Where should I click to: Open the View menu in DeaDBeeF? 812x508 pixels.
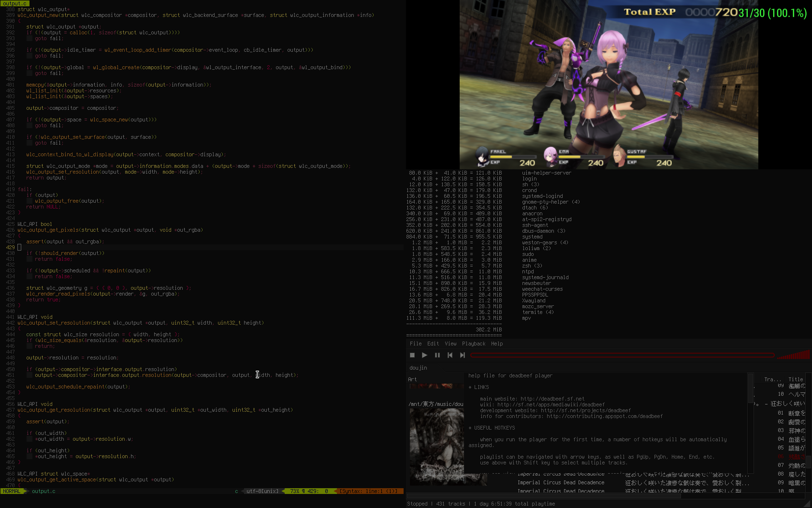click(450, 344)
